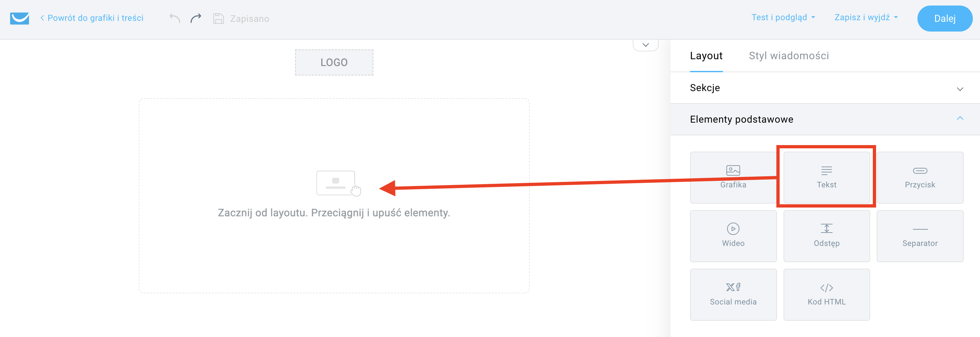Screen dimensions: 980x337
Task: Choose the Social media element
Action: (733, 294)
